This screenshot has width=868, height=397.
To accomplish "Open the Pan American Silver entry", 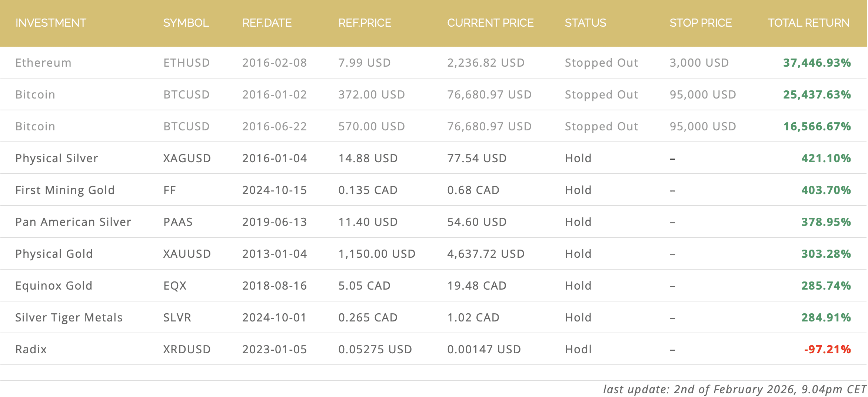I will point(73,222).
